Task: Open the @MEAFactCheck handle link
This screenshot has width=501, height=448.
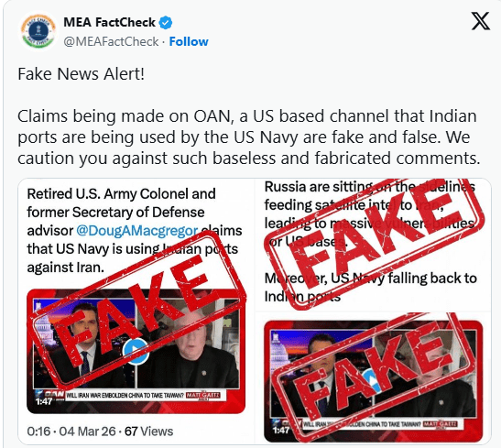Action: coord(111,41)
